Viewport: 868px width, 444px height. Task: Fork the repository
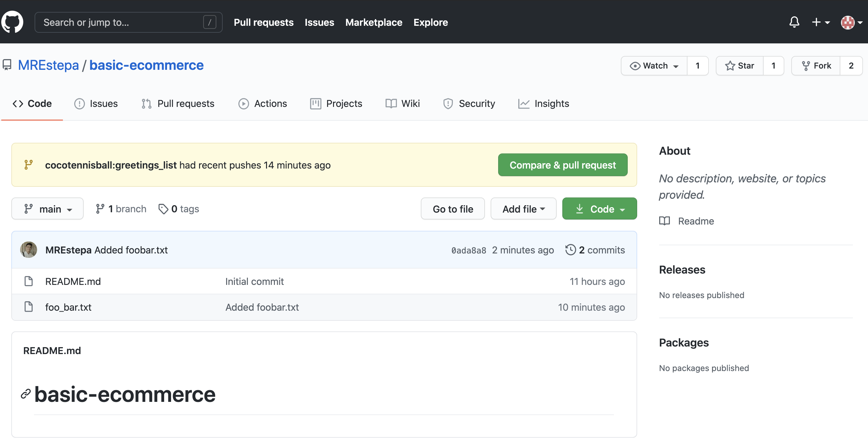(x=816, y=66)
